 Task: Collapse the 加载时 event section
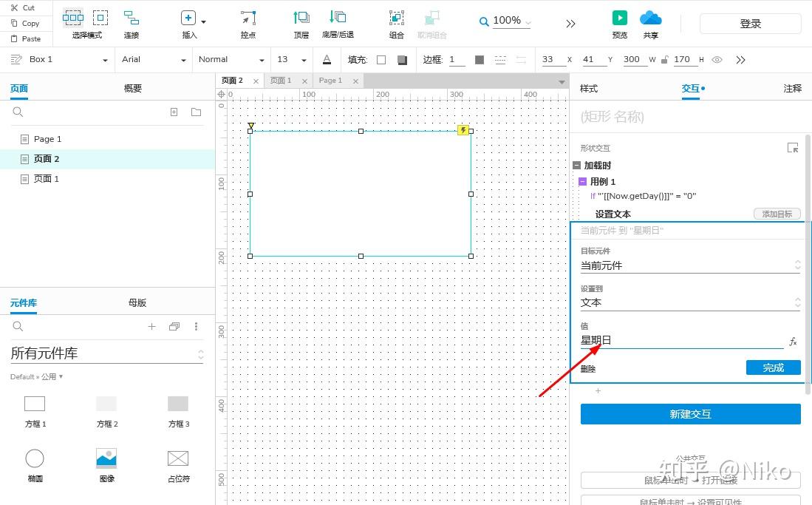tap(576, 166)
